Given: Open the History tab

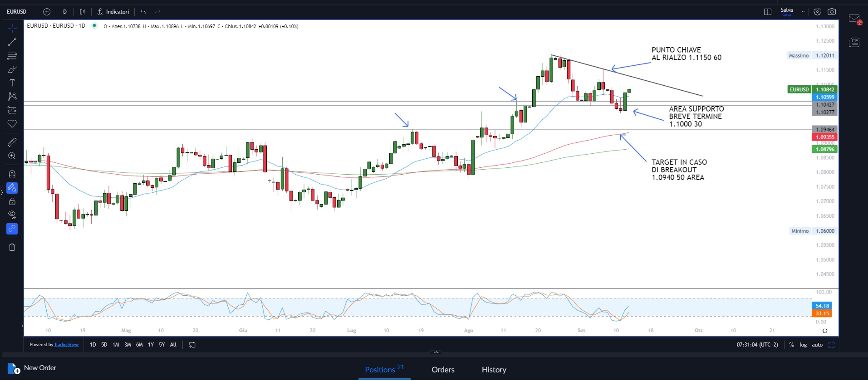Looking at the screenshot, I should (x=494, y=370).
